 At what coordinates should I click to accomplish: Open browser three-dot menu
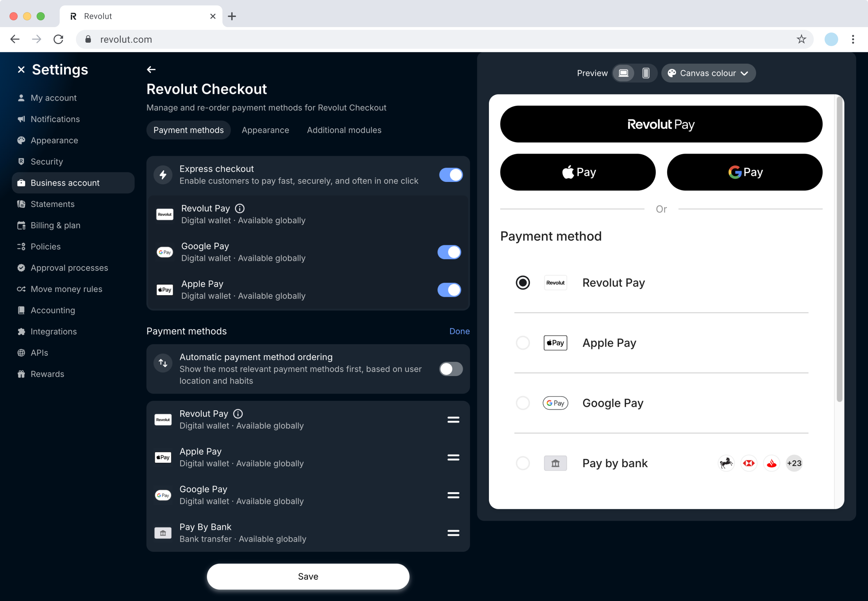pyautogui.click(x=852, y=39)
